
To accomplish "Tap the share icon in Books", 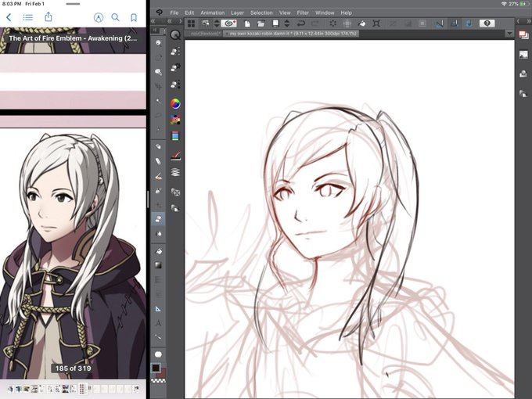I will [x=49, y=16].
